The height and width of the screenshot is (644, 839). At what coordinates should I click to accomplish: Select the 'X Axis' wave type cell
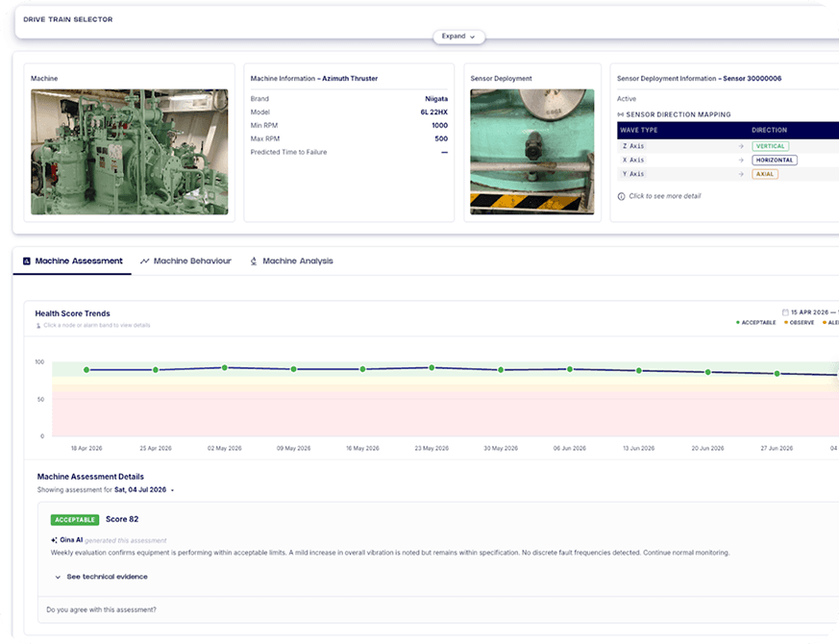pos(633,161)
